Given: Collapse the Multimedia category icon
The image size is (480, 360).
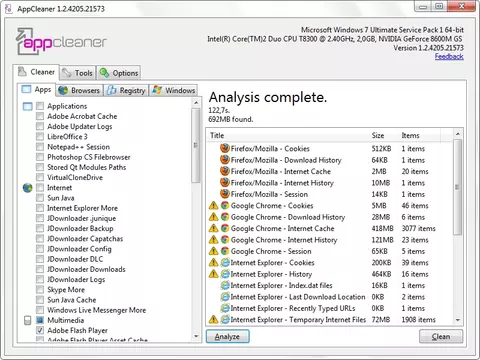Looking at the screenshot, I should point(28,320).
